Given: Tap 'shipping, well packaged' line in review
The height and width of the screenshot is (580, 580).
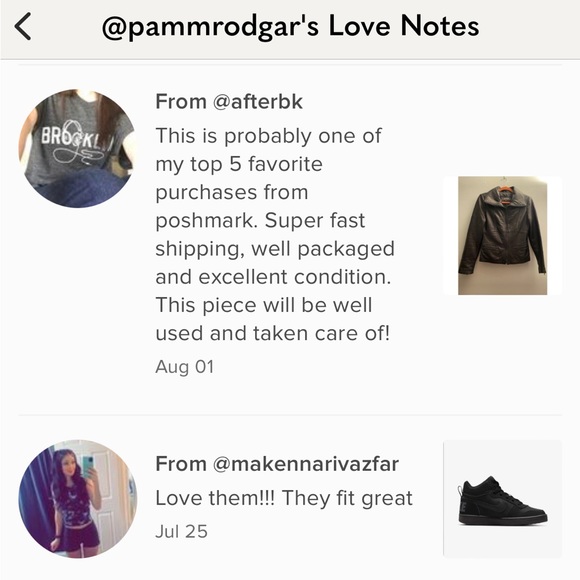Looking at the screenshot, I should [x=275, y=249].
